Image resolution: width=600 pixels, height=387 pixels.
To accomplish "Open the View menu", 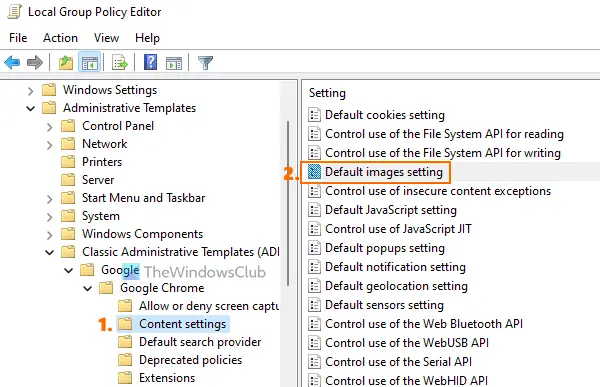I will click(x=106, y=38).
